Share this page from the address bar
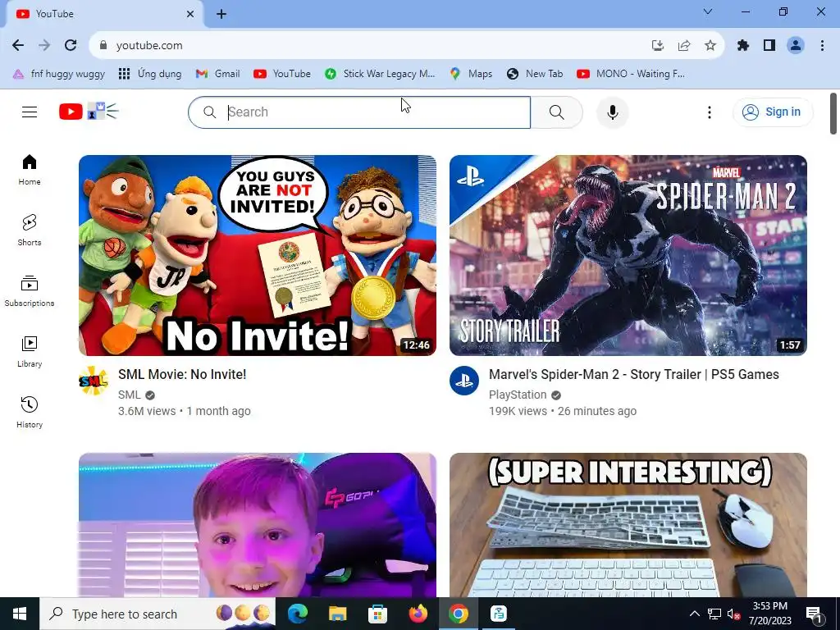Viewport: 840px width, 630px height. tap(684, 46)
